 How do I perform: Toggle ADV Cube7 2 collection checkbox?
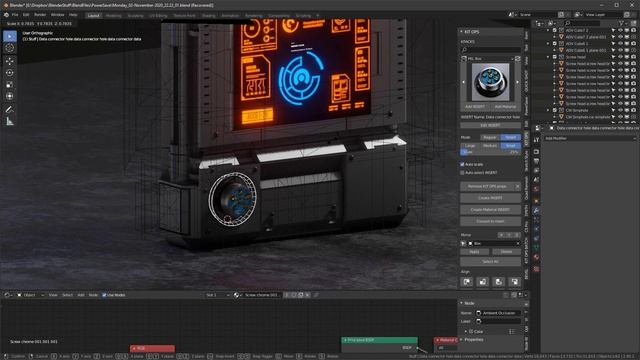555,30
